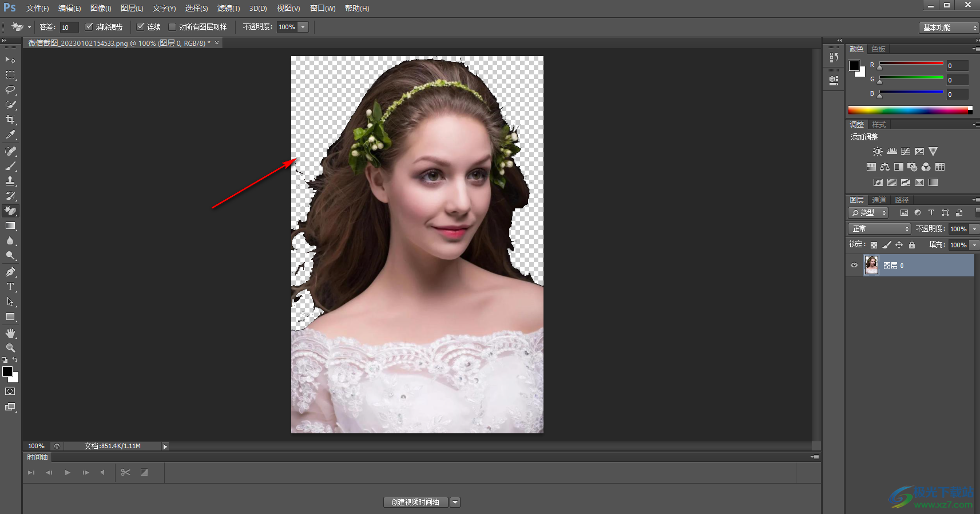Toggle lock image pixels brush icon

click(887, 245)
